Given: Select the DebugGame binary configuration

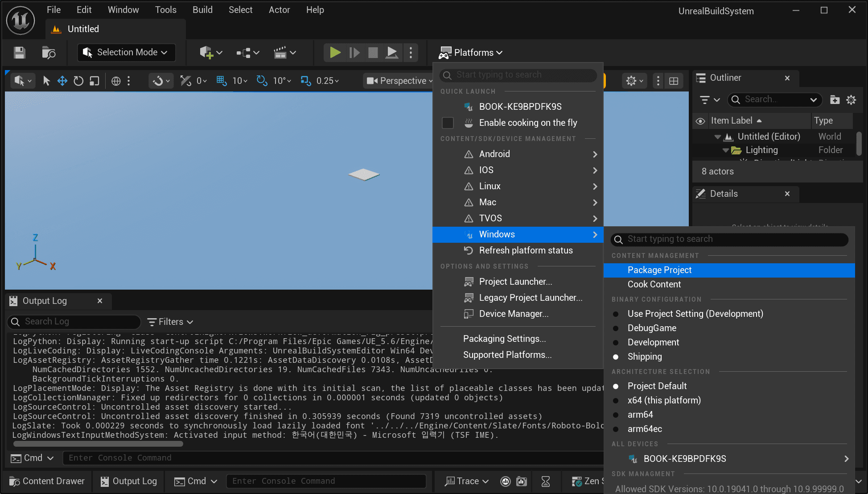Looking at the screenshot, I should (651, 328).
